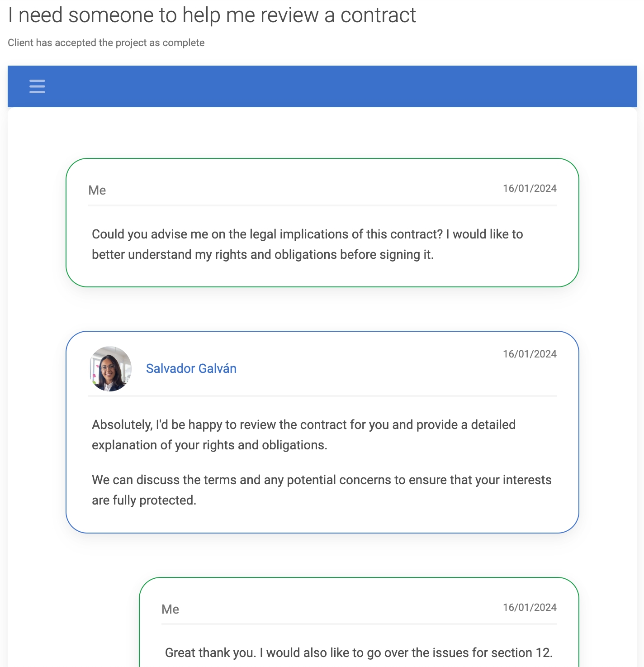Click the date on the section 12 message
The height and width of the screenshot is (667, 644).
[529, 608]
